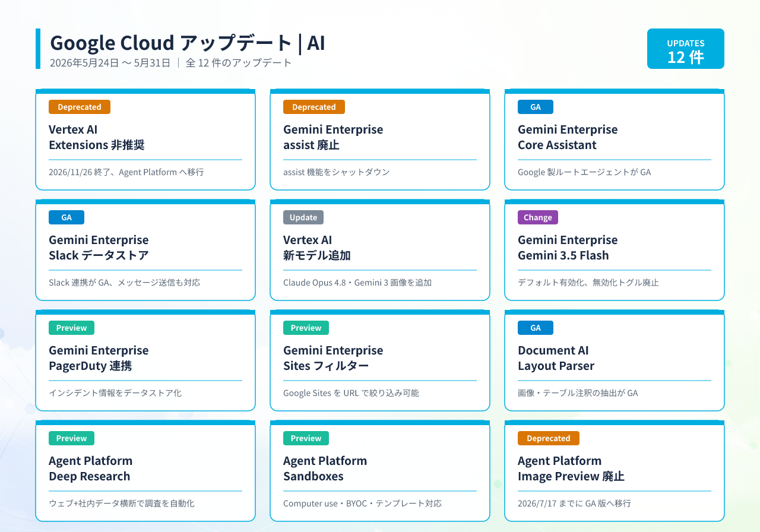Viewport: 760px width, 532px height.
Task: Click text Slack 連携が GA、メッセージ送信も対応
Action: click(x=125, y=283)
